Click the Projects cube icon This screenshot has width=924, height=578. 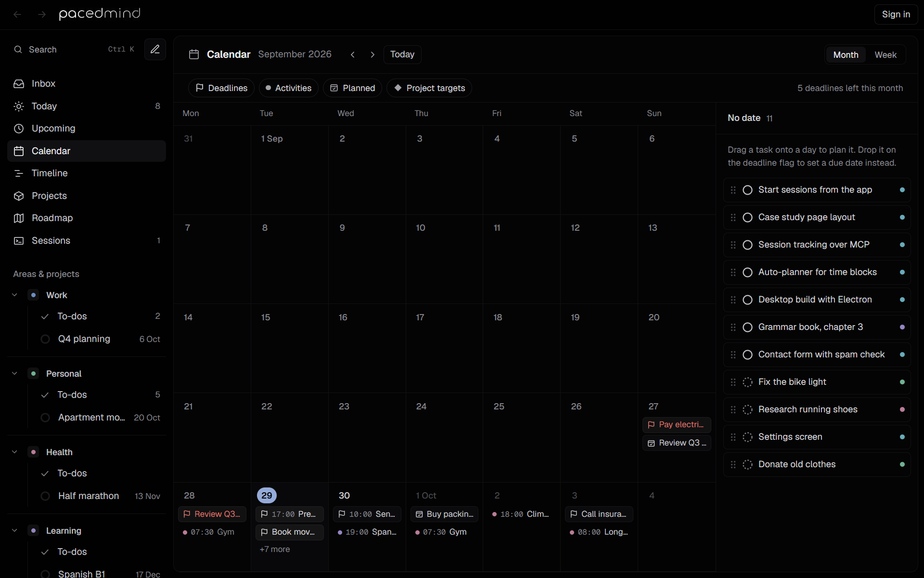19,196
